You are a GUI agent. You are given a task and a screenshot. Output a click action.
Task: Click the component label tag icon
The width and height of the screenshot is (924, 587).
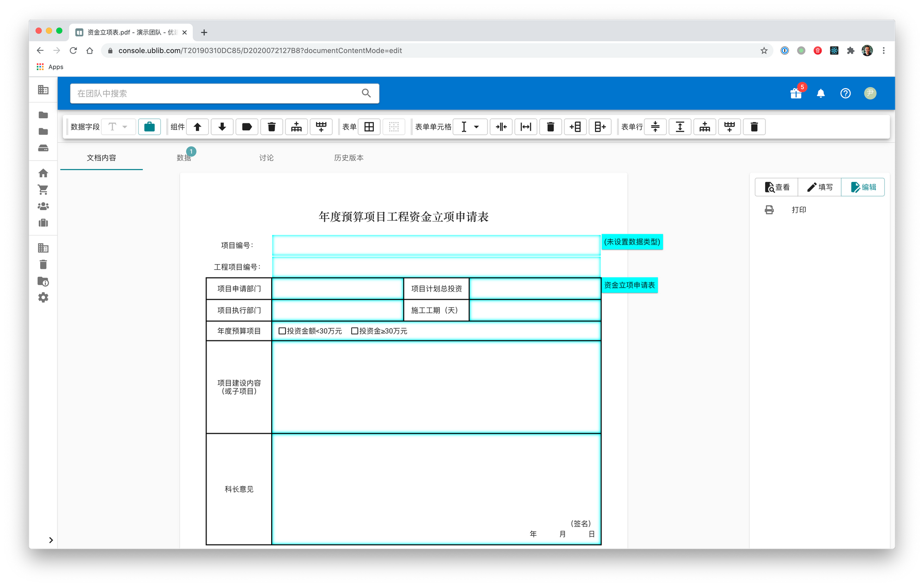coord(247,127)
